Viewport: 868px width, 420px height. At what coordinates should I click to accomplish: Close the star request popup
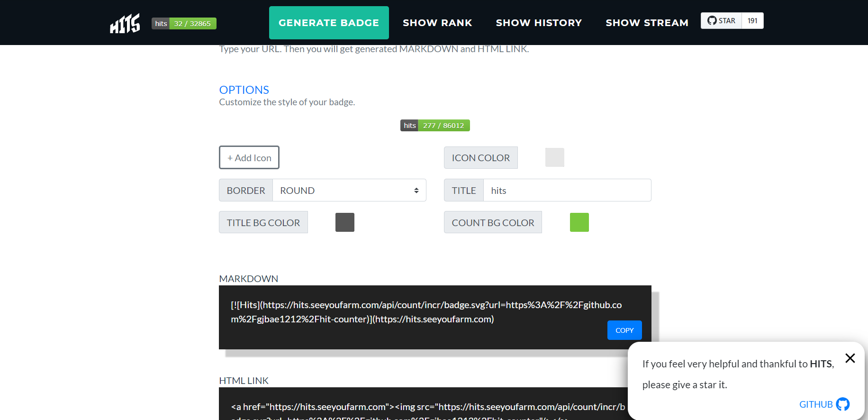coord(850,358)
